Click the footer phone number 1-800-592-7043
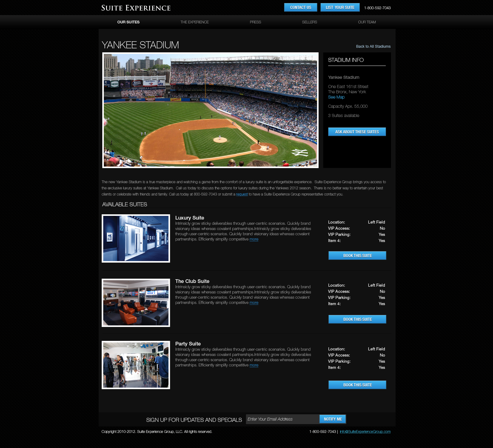The height and width of the screenshot is (448, 493). pos(323,432)
